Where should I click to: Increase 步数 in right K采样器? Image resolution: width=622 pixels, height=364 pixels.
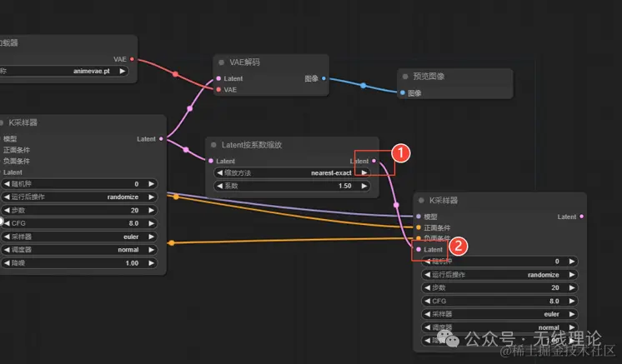tap(572, 288)
